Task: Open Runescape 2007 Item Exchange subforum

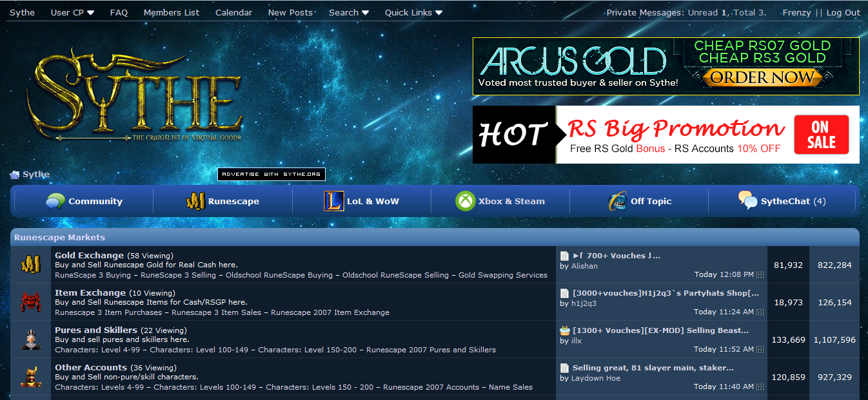Action: [x=330, y=312]
